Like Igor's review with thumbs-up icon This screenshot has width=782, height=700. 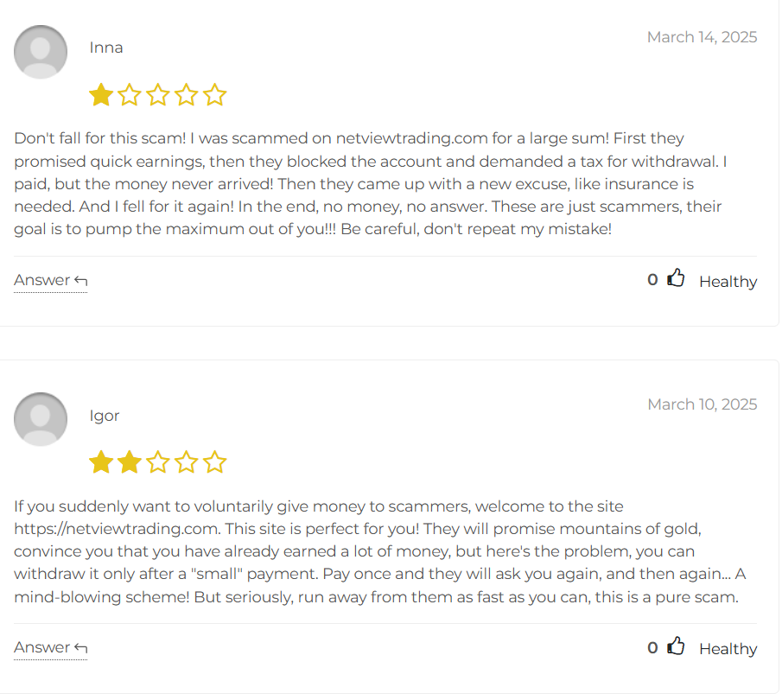676,646
